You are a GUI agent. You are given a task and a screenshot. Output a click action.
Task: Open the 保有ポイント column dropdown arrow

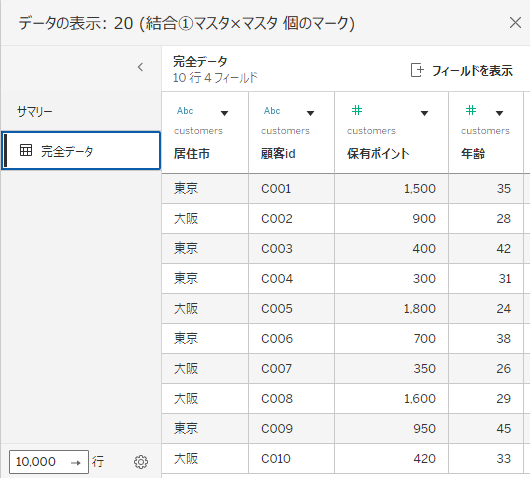click(425, 113)
